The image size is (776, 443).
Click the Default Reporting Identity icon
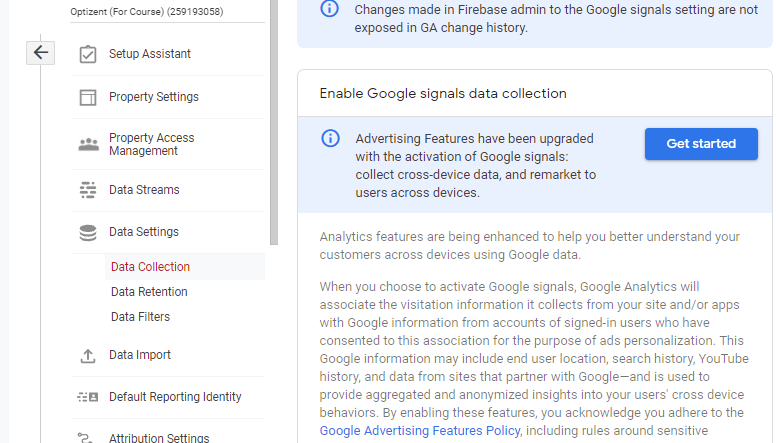pyautogui.click(x=88, y=397)
